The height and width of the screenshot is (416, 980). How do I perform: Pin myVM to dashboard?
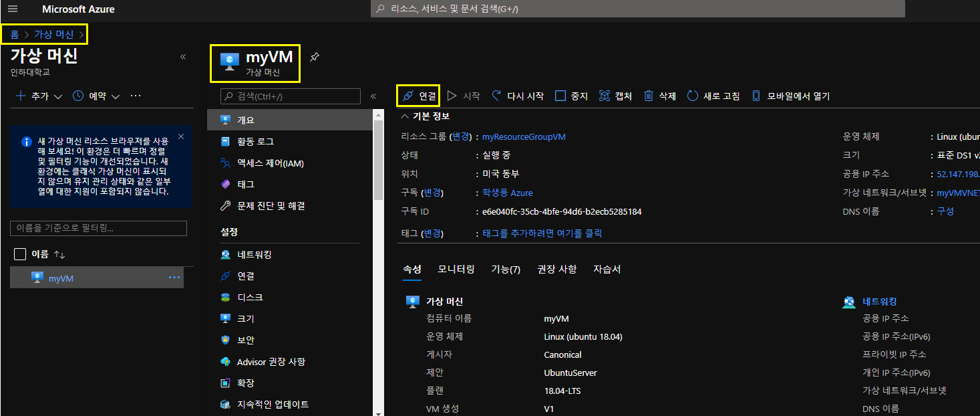(315, 58)
